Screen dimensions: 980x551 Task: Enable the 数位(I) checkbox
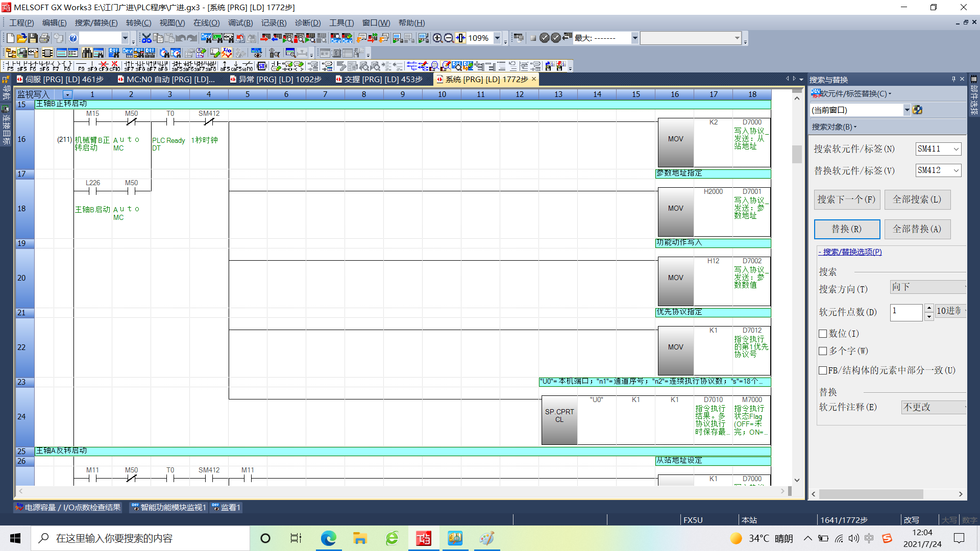coord(823,334)
